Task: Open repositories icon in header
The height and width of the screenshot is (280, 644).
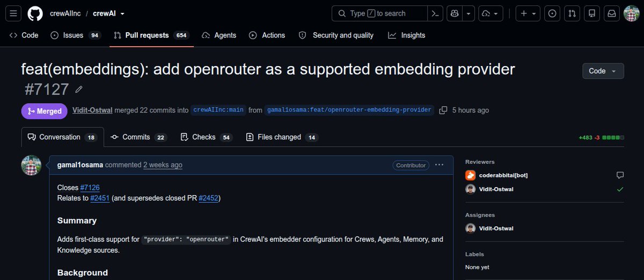Action: click(592, 13)
